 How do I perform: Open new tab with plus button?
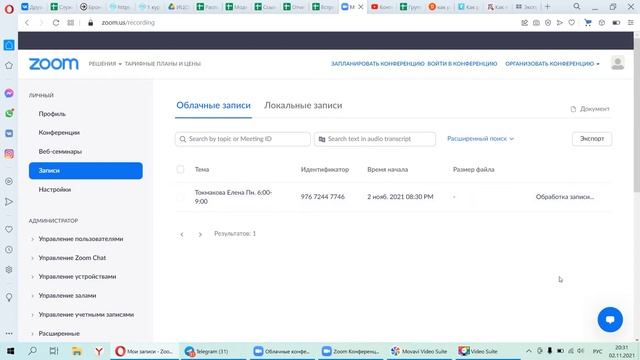click(x=548, y=7)
